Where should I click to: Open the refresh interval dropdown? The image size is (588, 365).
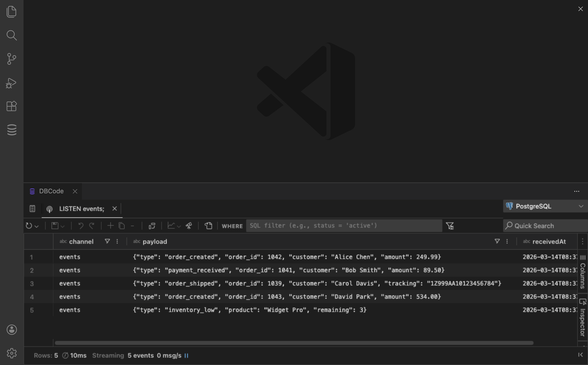coord(37,226)
